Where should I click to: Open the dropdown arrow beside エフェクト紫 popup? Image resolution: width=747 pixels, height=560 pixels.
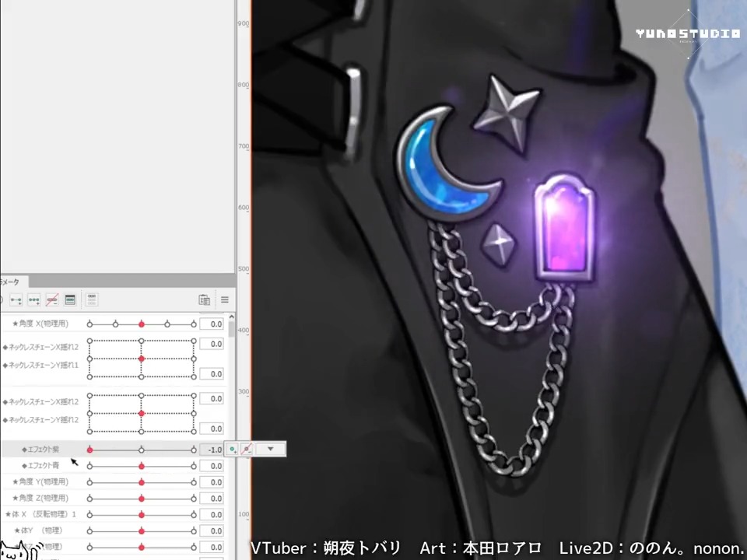270,449
